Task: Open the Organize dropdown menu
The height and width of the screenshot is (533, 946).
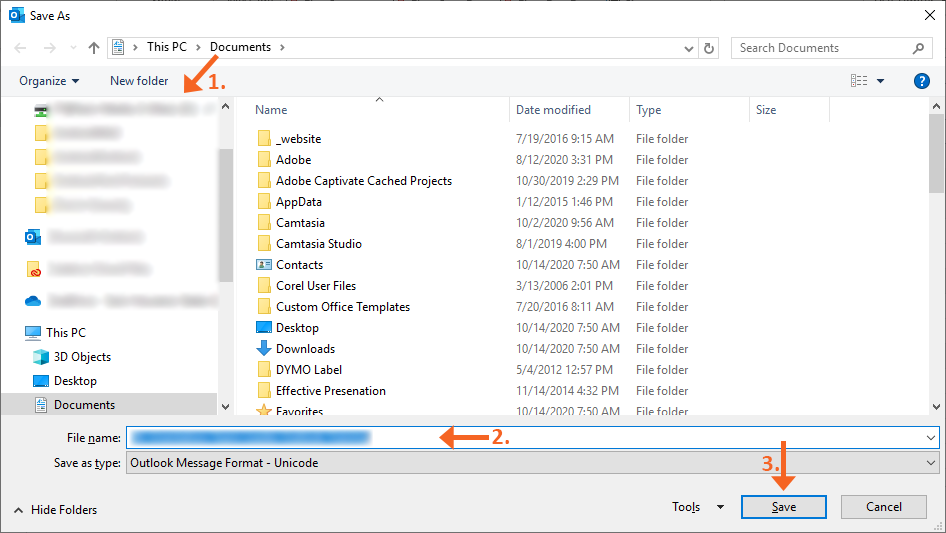Action: coord(49,81)
